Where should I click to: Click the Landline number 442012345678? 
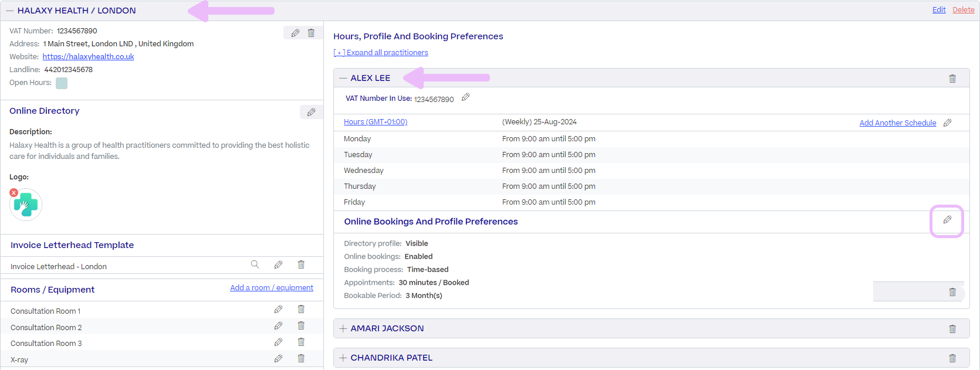coord(69,70)
